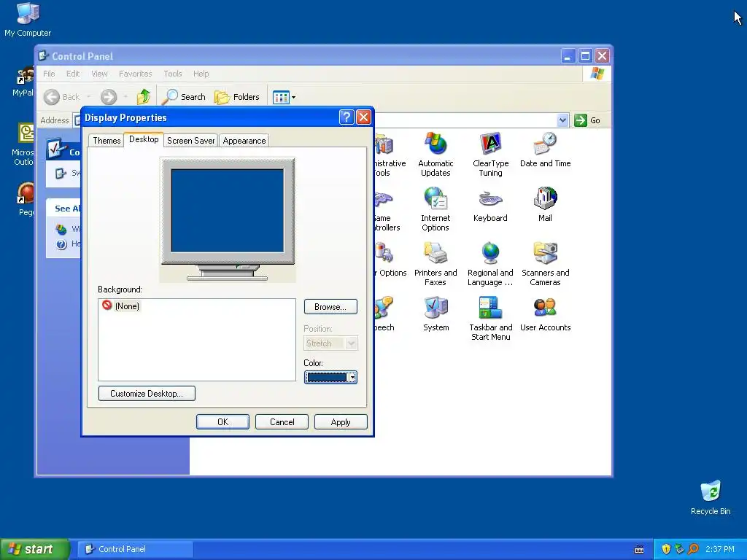Click the Browse... button

pos(330,307)
